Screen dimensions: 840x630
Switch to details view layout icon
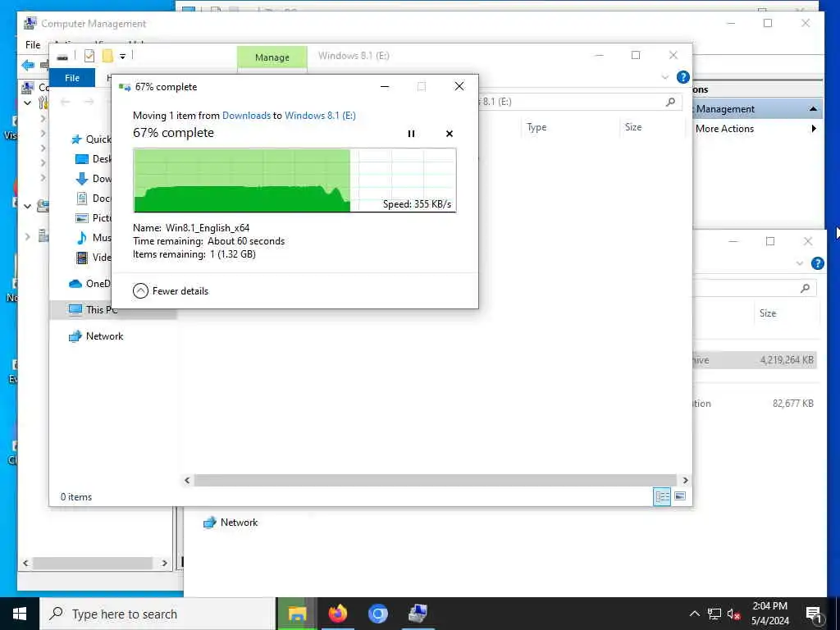662,496
